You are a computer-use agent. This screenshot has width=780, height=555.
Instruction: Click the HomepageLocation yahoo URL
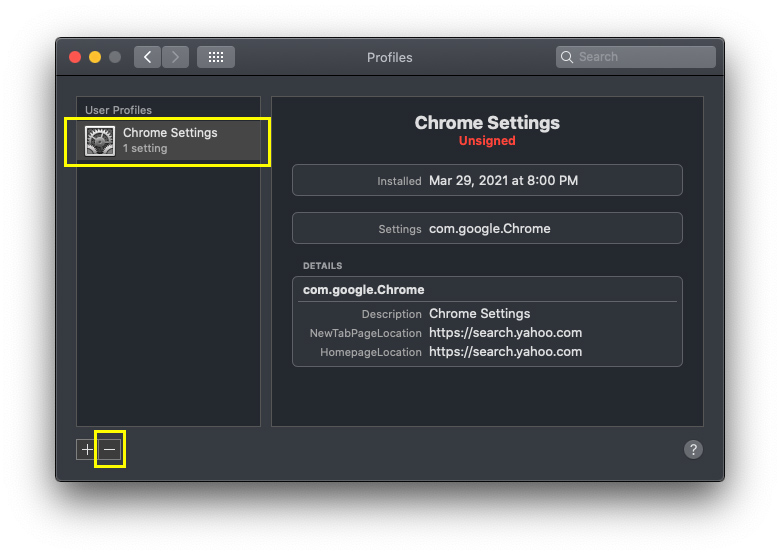pos(505,352)
